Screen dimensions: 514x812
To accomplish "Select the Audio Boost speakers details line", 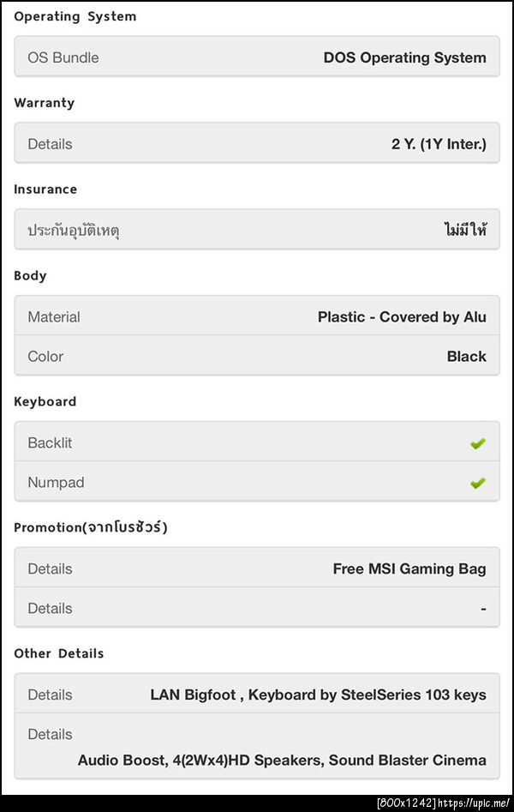I will [282, 760].
